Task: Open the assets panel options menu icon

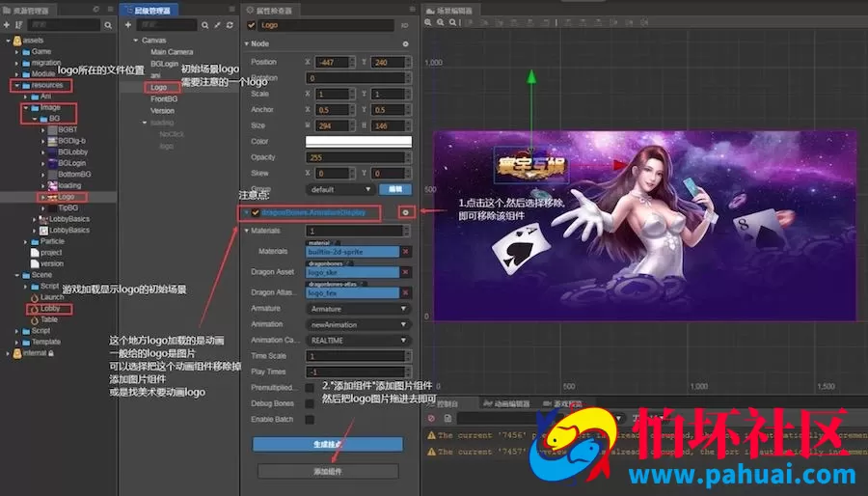Action: coord(110,10)
